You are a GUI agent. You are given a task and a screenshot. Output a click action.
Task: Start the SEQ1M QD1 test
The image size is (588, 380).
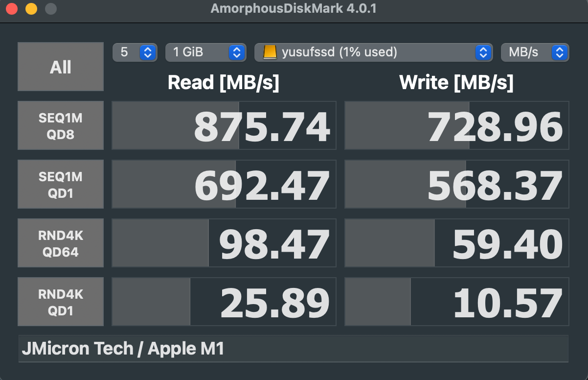pos(61,184)
